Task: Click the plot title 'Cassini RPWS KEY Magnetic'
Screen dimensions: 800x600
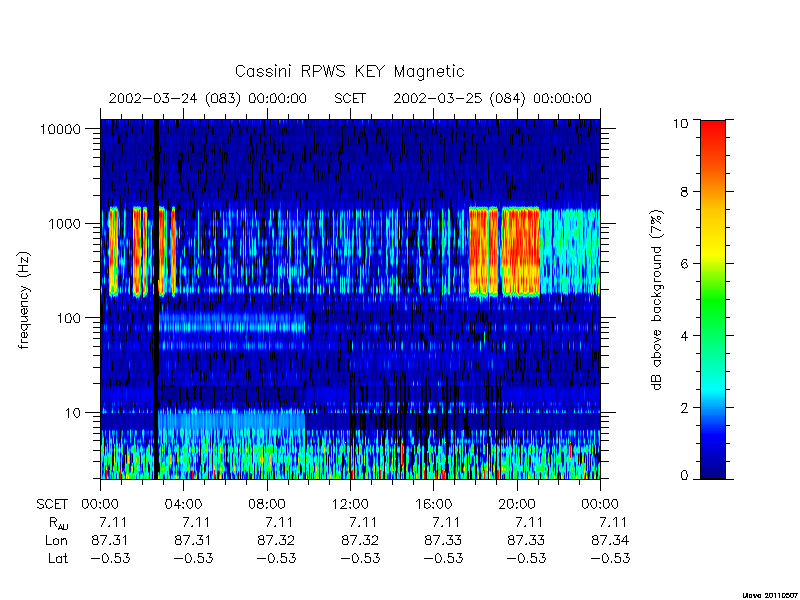Action: tap(349, 71)
